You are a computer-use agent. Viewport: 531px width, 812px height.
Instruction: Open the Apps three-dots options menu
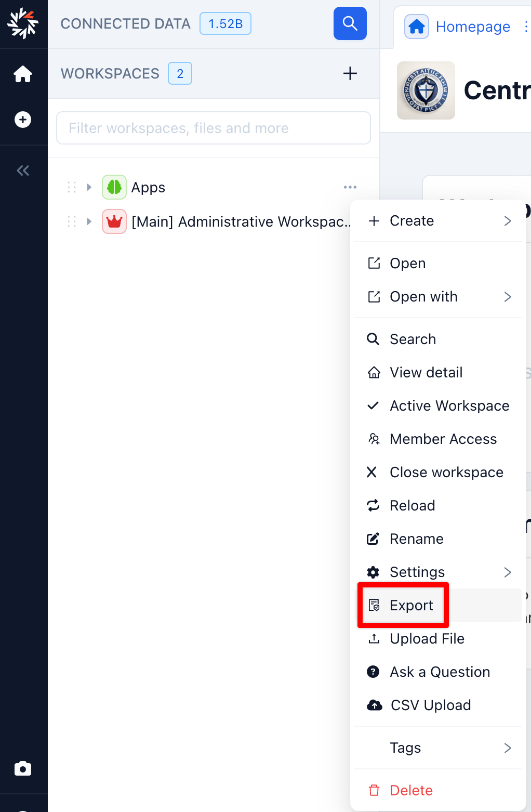click(x=350, y=187)
